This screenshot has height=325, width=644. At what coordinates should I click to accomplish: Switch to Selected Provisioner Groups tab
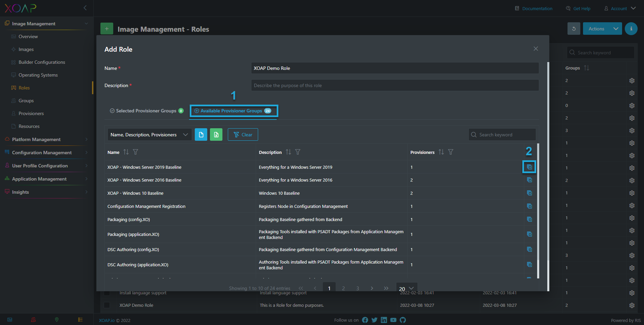point(147,111)
